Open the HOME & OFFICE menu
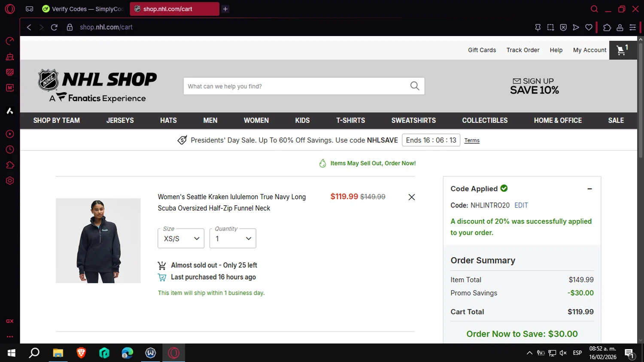 pos(558,120)
